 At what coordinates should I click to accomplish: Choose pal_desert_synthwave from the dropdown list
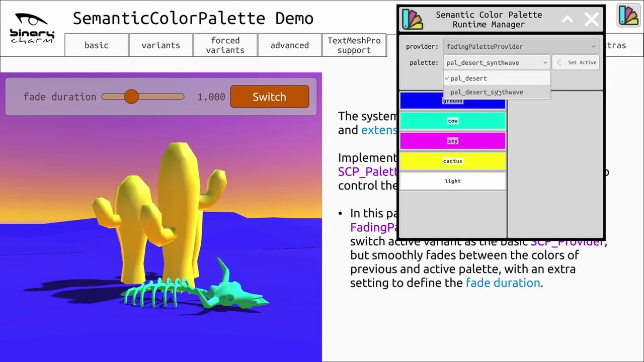(487, 92)
